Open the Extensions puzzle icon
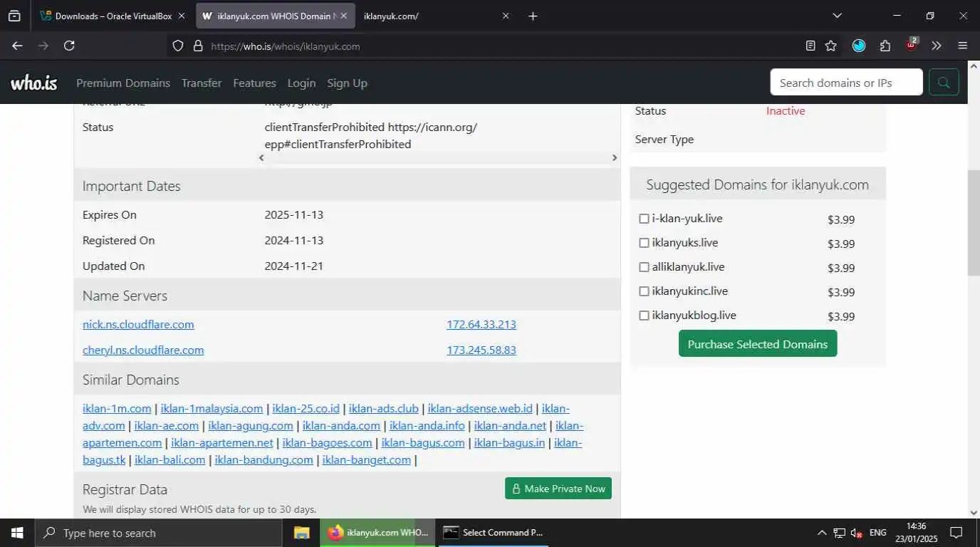980x547 pixels. point(885,46)
